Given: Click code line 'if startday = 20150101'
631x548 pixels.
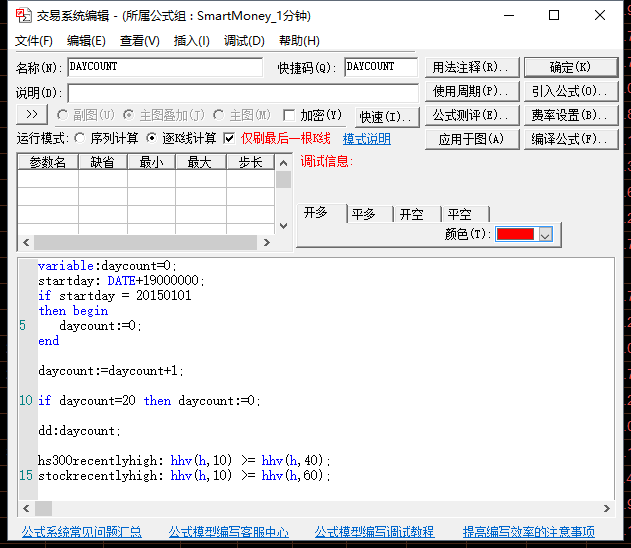Looking at the screenshot, I should 115,296.
